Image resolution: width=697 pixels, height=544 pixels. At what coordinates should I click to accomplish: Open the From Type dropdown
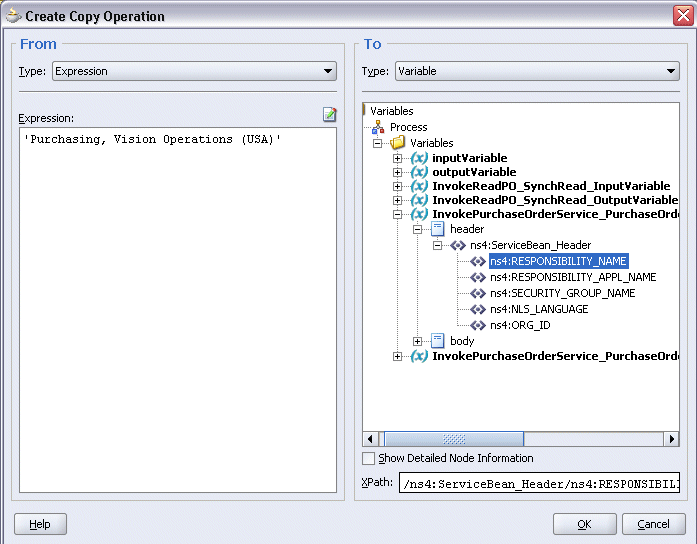pyautogui.click(x=194, y=71)
